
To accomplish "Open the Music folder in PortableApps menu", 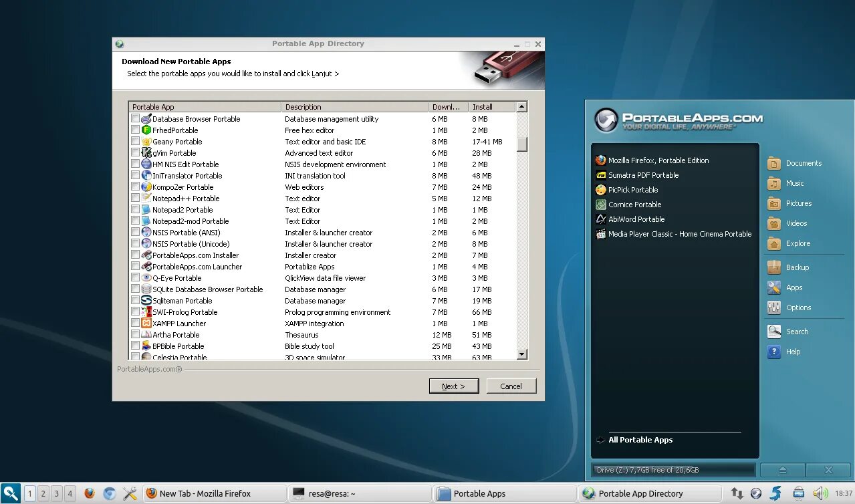I will coord(786,183).
